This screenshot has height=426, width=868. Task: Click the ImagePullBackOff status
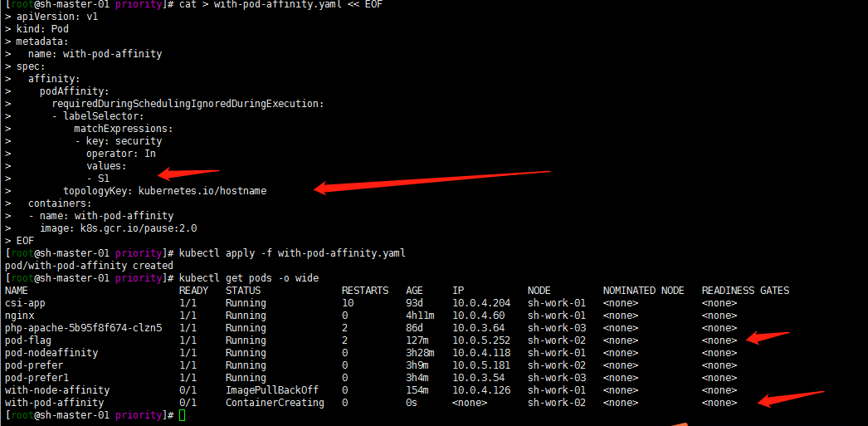[272, 390]
